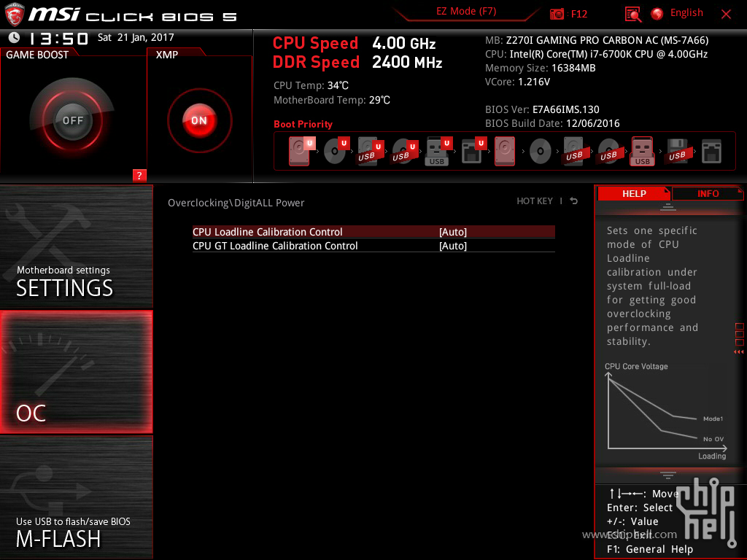The image size is (747, 560).
Task: Click the DDR Speed 2400 MHz readout
Action: pos(357,63)
